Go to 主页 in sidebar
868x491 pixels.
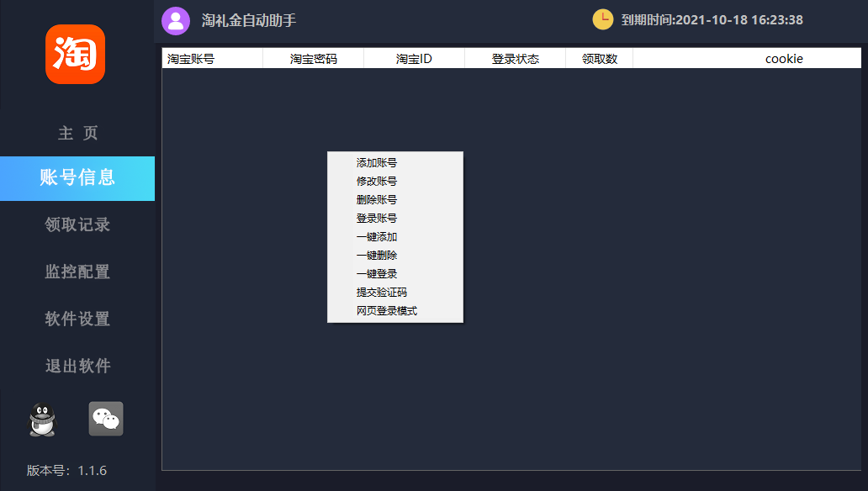pos(77,133)
